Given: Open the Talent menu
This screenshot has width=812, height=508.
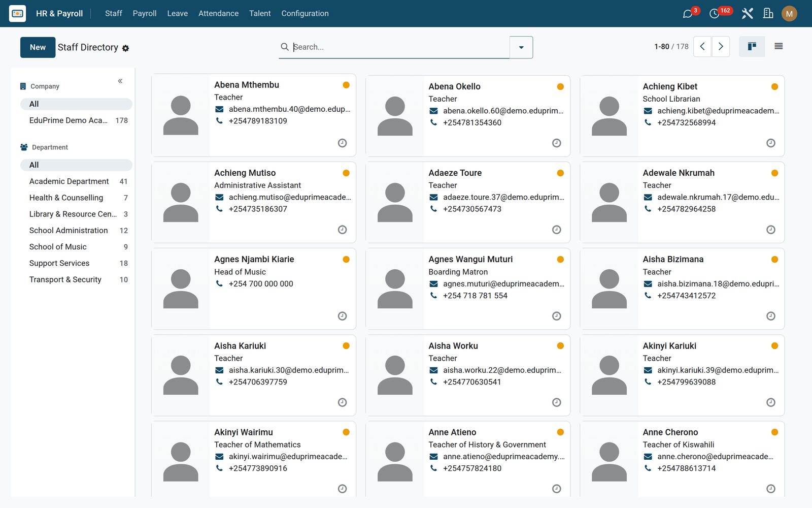Looking at the screenshot, I should (x=260, y=14).
